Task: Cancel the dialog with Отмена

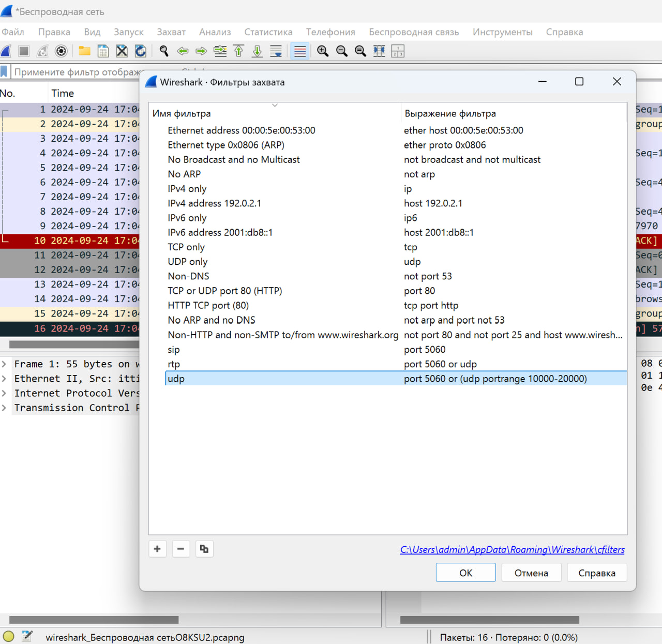Action: pyautogui.click(x=531, y=573)
